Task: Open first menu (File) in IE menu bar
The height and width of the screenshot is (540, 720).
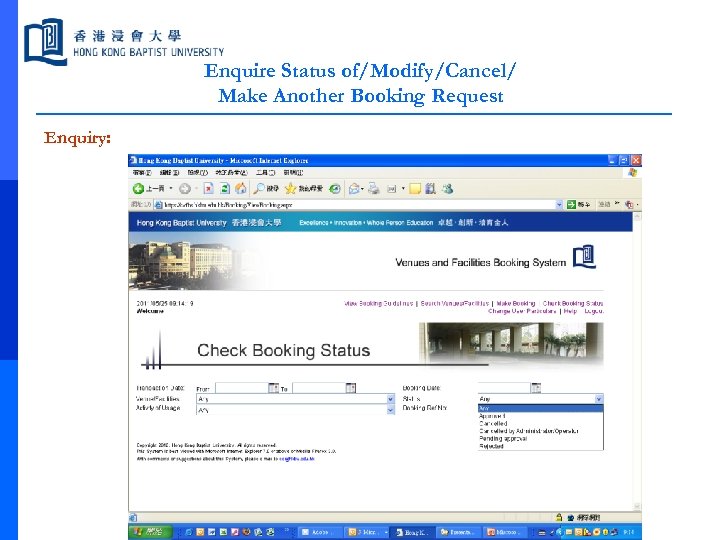Action: pos(142,173)
